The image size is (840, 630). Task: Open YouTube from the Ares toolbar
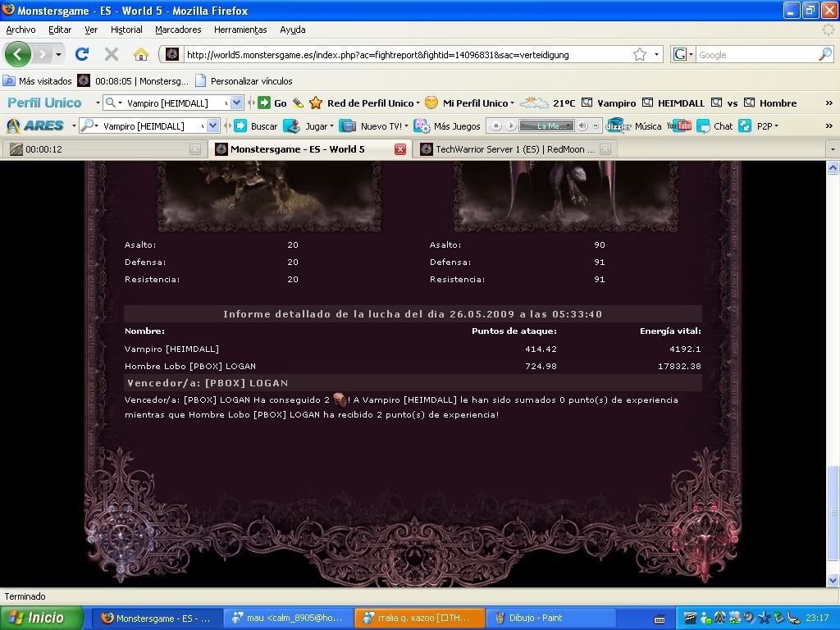coord(678,126)
